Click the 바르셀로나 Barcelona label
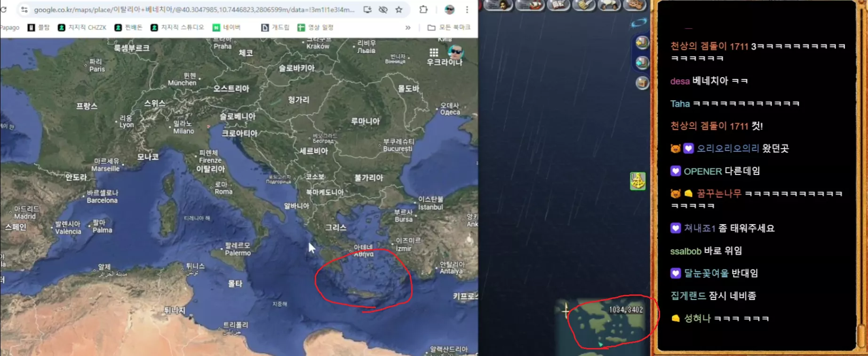The height and width of the screenshot is (356, 868). 102,197
